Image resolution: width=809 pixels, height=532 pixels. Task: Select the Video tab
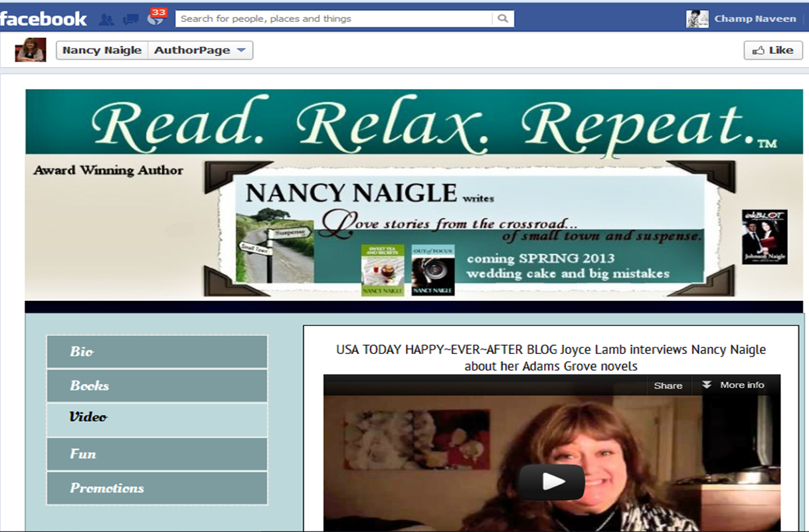tap(157, 418)
